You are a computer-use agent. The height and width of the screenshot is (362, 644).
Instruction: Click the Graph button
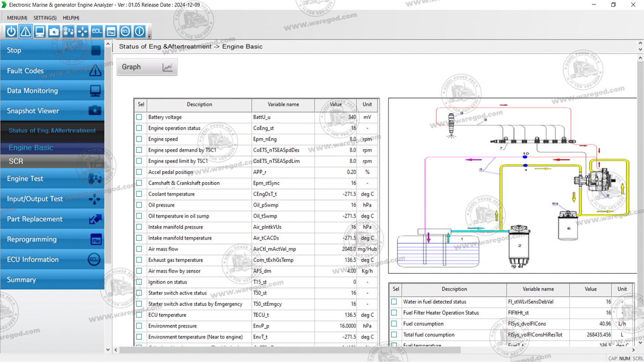(147, 67)
